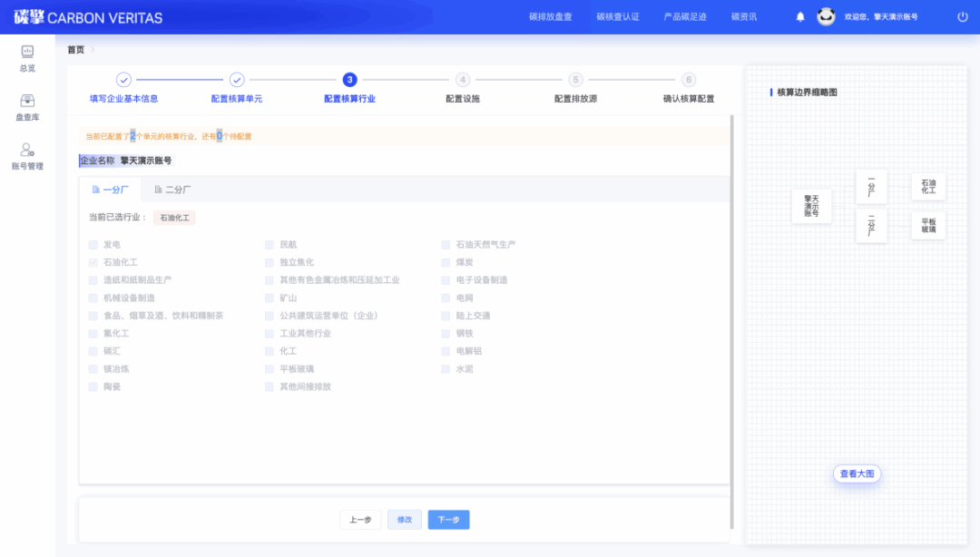Click 擎天演示账号 node in boundary thumbnail
This screenshot has width=980, height=557.
point(811,206)
